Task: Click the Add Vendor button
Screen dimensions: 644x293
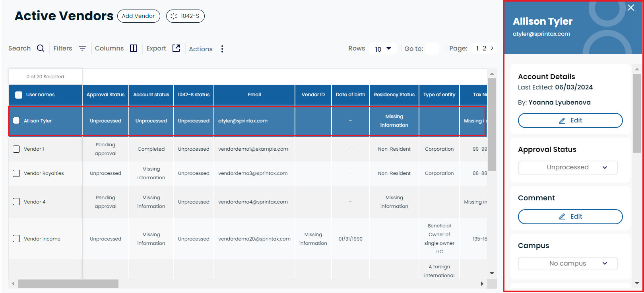Action: pyautogui.click(x=138, y=16)
